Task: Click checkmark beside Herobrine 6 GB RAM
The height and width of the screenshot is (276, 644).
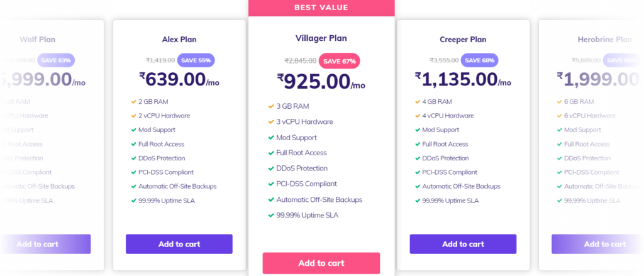Action: click(559, 102)
